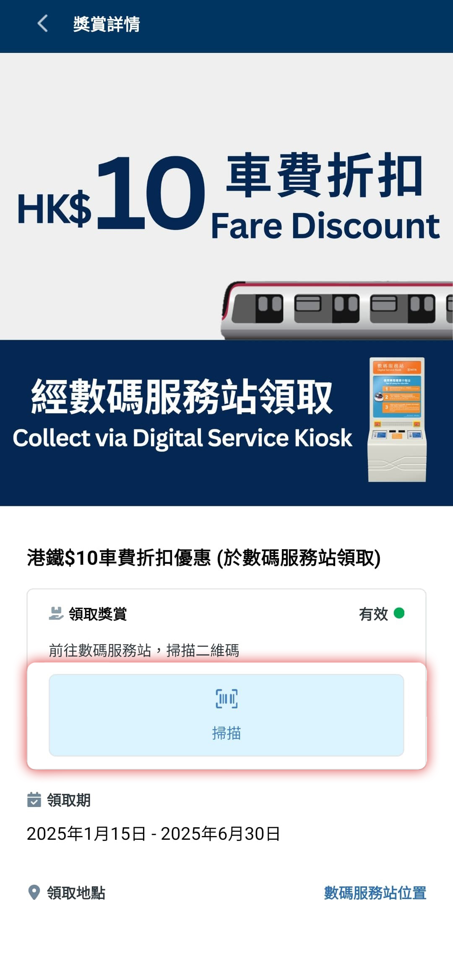The height and width of the screenshot is (980, 453).
Task: Tap the barcode scan icon
Action: coord(226,699)
